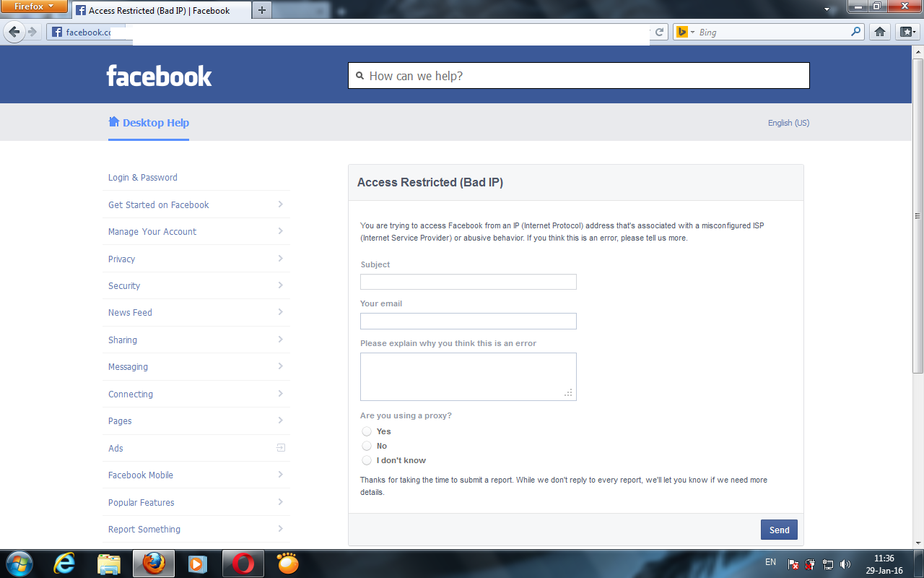Open a new tab with plus icon
Image resolution: width=924 pixels, height=578 pixels.
pos(262,10)
